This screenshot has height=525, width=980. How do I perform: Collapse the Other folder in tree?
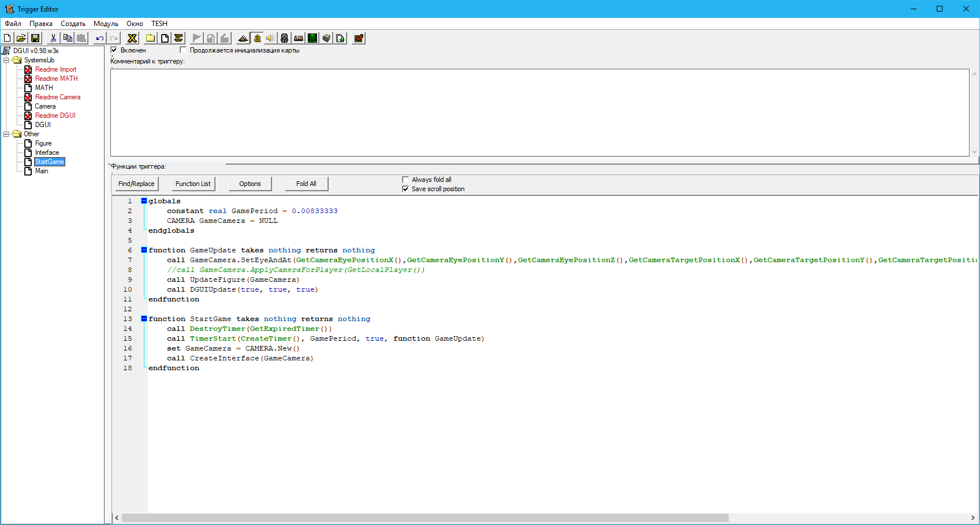6,134
